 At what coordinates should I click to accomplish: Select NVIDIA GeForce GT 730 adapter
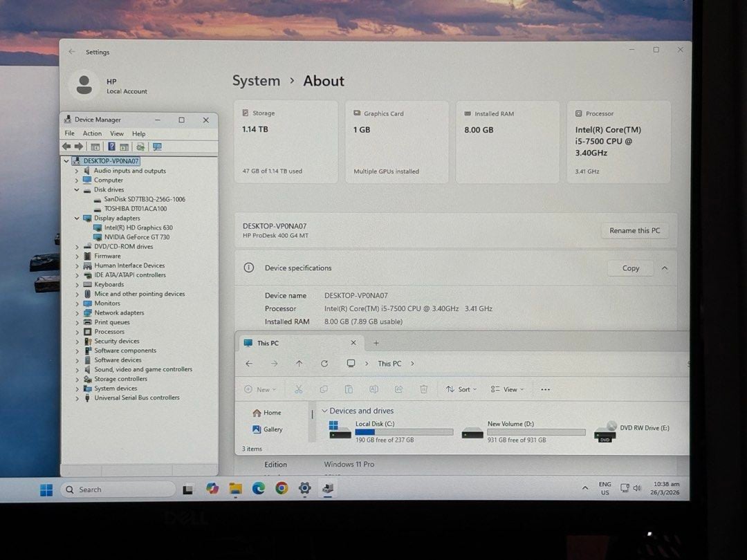pos(136,237)
